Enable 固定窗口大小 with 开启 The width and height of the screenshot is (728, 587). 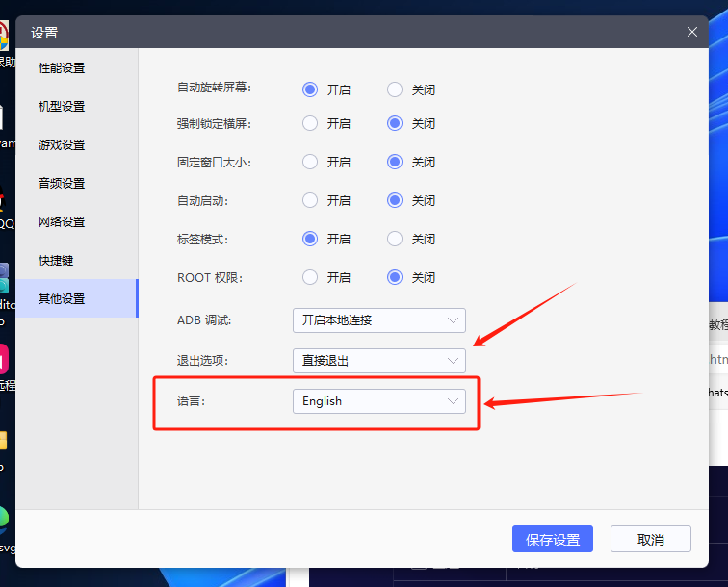point(310,162)
